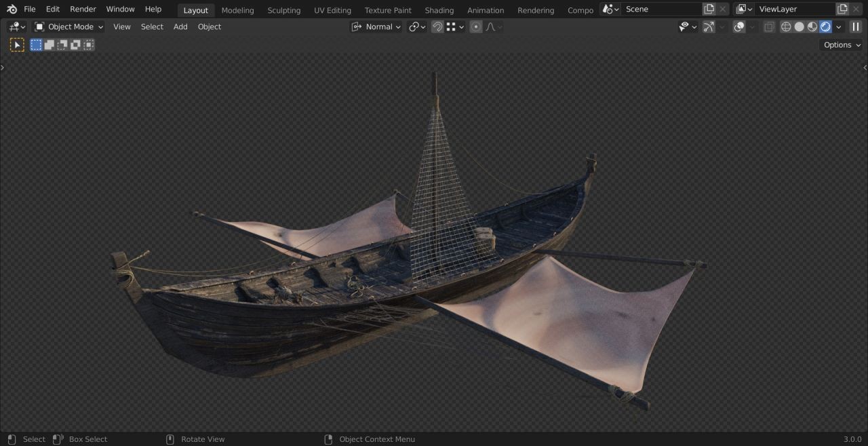The image size is (868, 446).
Task: Toggle viewport overlays display
Action: (x=739, y=26)
